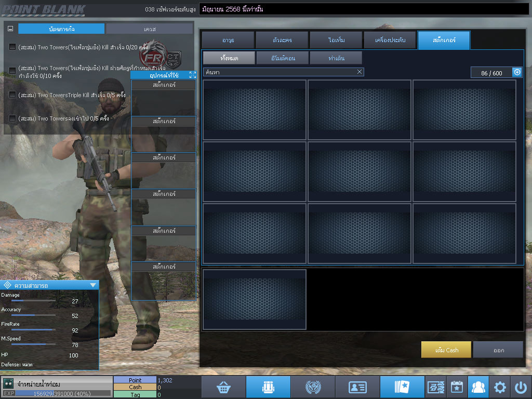This screenshot has width=532, height=399.
Task: Click the Cash balance label
Action: pyautogui.click(x=135, y=387)
